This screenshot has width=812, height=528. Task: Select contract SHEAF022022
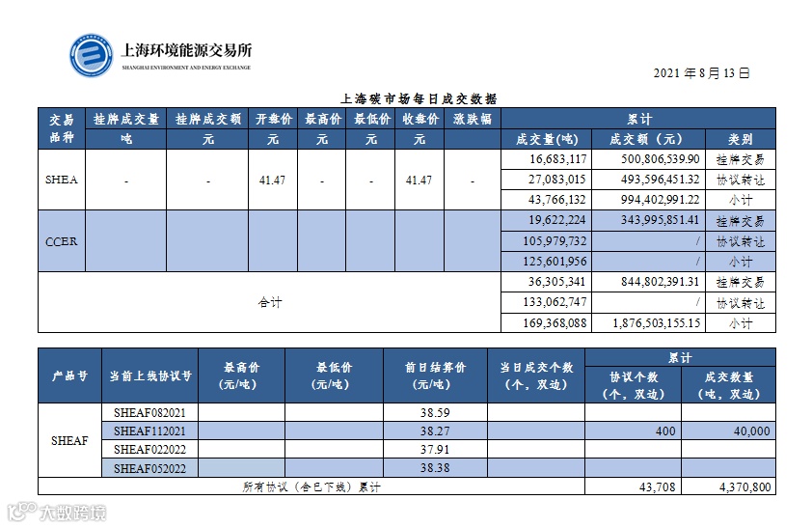[149, 449]
